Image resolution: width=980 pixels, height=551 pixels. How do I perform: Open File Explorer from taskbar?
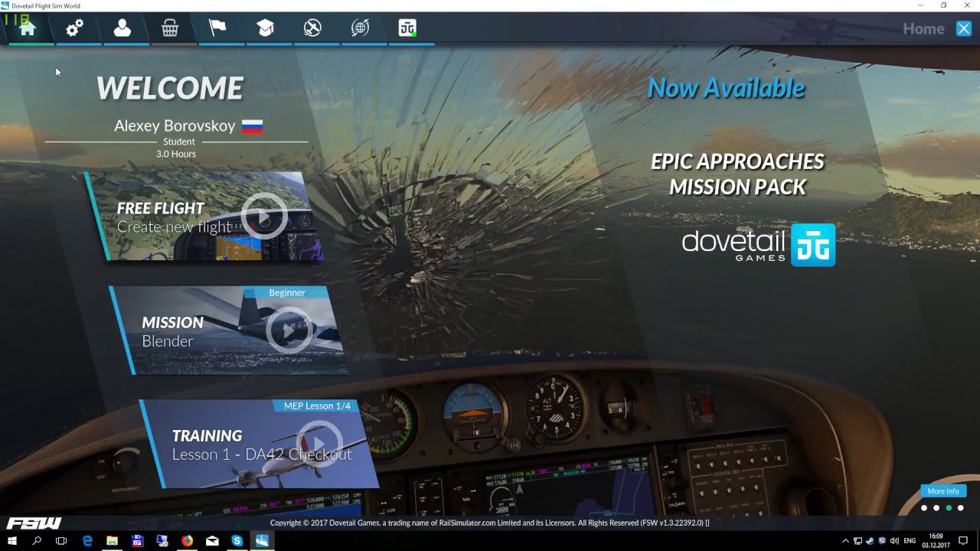point(113,541)
